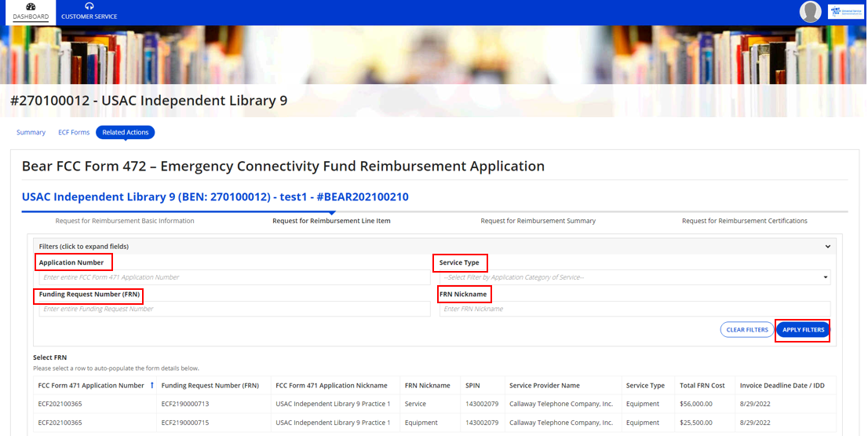Select the Related Actions tab

pos(125,133)
